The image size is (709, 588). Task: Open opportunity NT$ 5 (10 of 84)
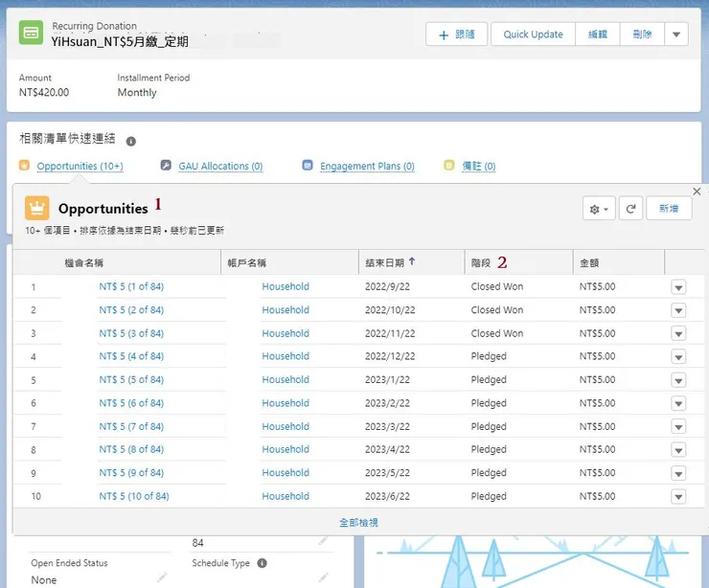tap(134, 496)
